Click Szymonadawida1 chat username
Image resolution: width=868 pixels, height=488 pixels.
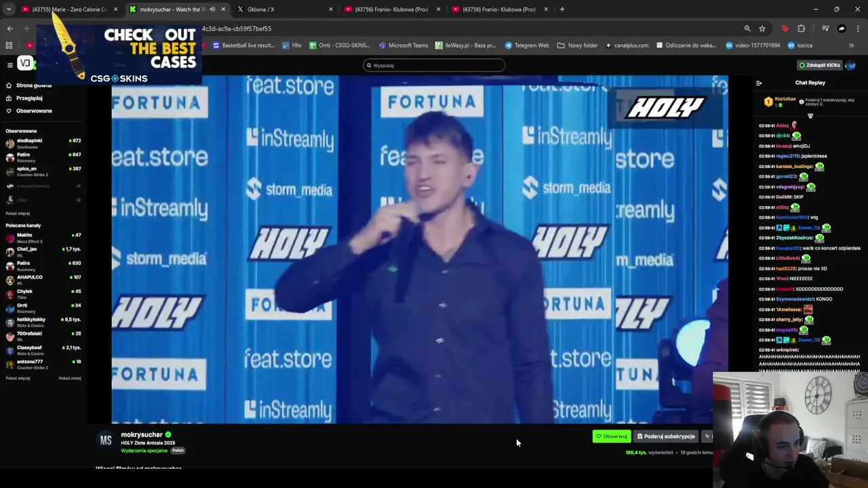pyautogui.click(x=795, y=299)
